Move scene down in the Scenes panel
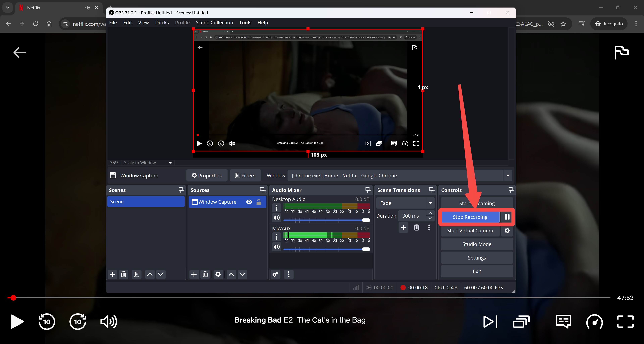This screenshot has height=344, width=644. click(161, 274)
